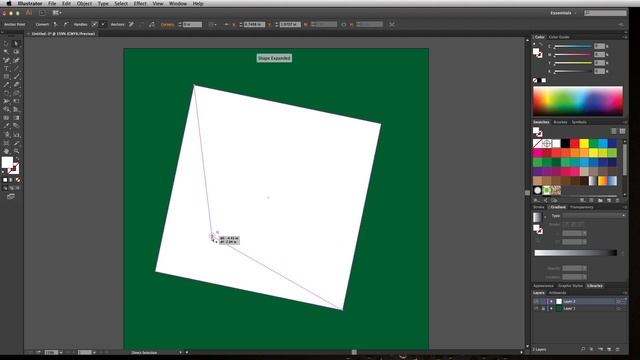Toggle visibility eye of Layer 1
The image size is (640, 360).
(536, 309)
